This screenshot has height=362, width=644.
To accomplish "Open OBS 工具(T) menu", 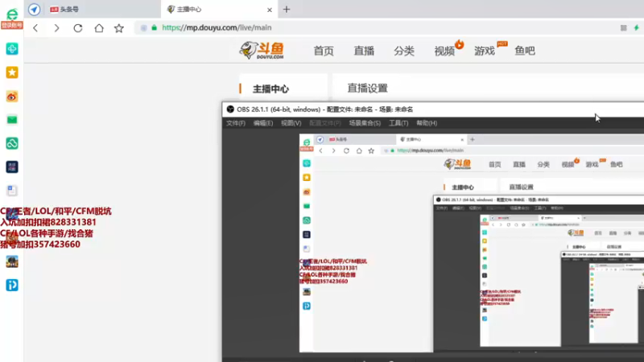I will coord(398,123).
